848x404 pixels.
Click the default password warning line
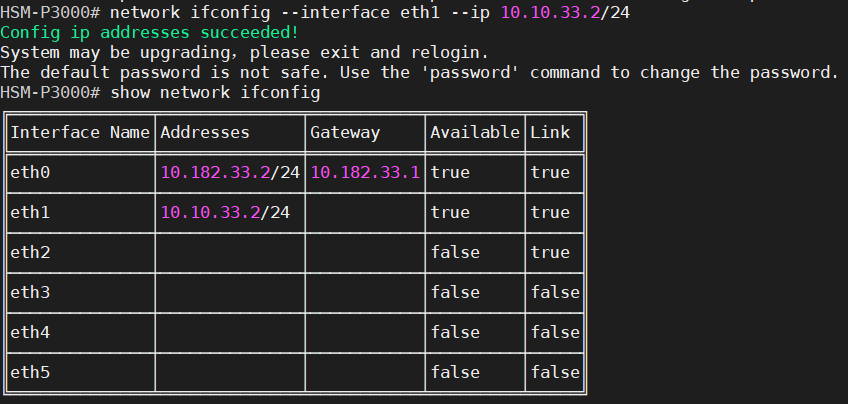click(418, 72)
